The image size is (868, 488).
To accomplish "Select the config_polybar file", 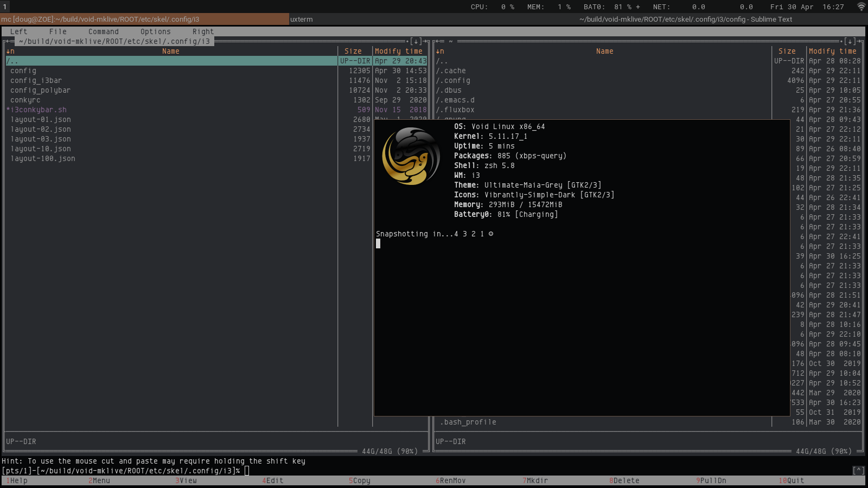I will tap(40, 90).
